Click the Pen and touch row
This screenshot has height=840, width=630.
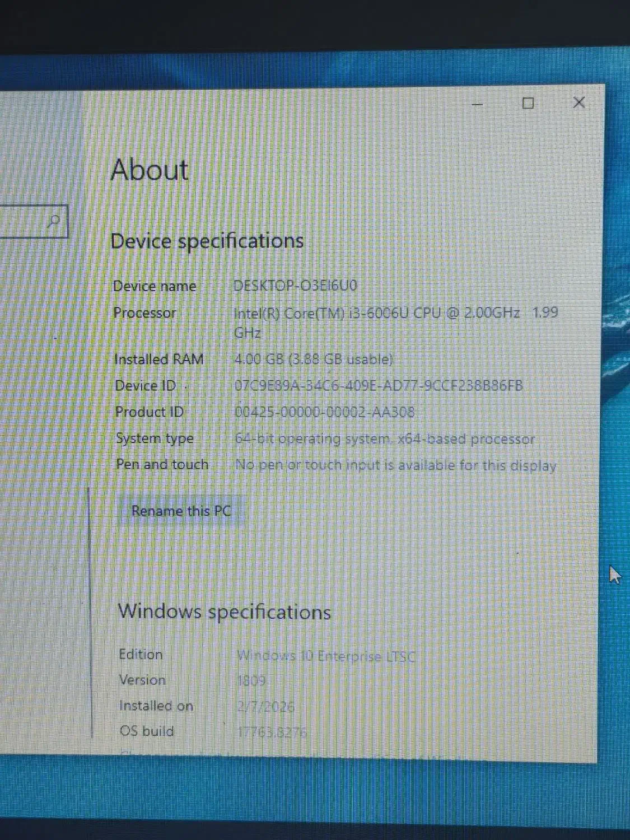(x=336, y=465)
